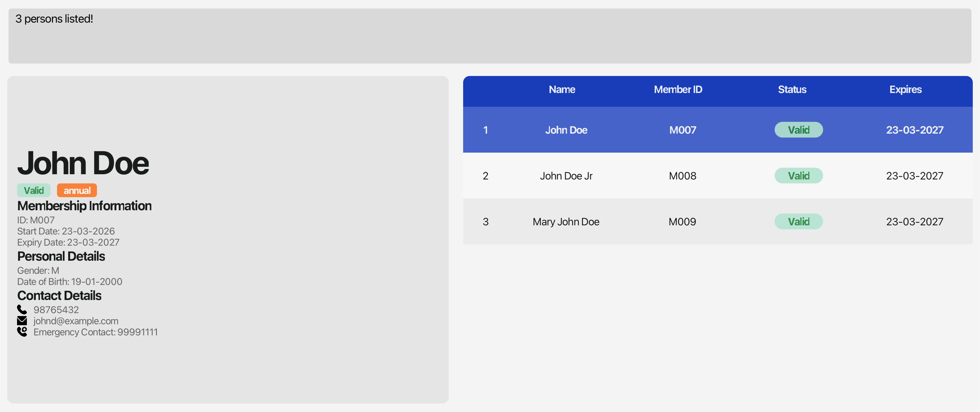Click the green Valid badge under John Doe heading
Screen dimensions: 980x412
tap(33, 190)
